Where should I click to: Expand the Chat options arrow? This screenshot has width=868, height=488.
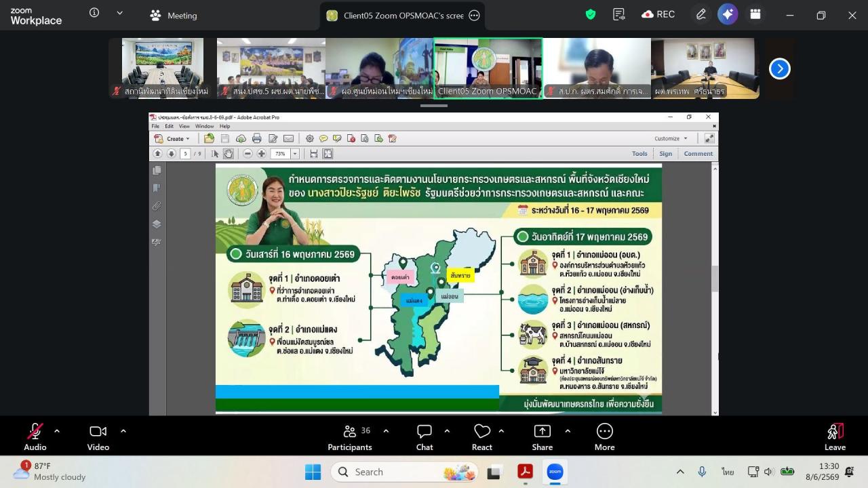click(x=447, y=431)
